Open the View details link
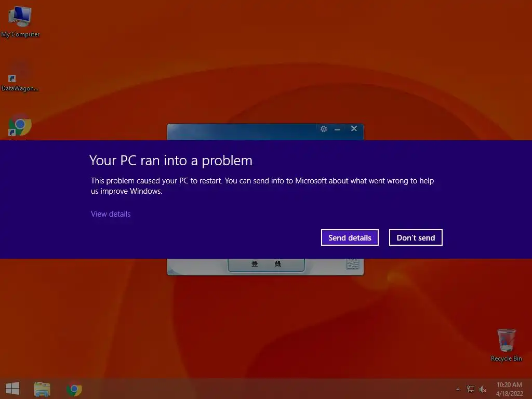 tap(111, 214)
